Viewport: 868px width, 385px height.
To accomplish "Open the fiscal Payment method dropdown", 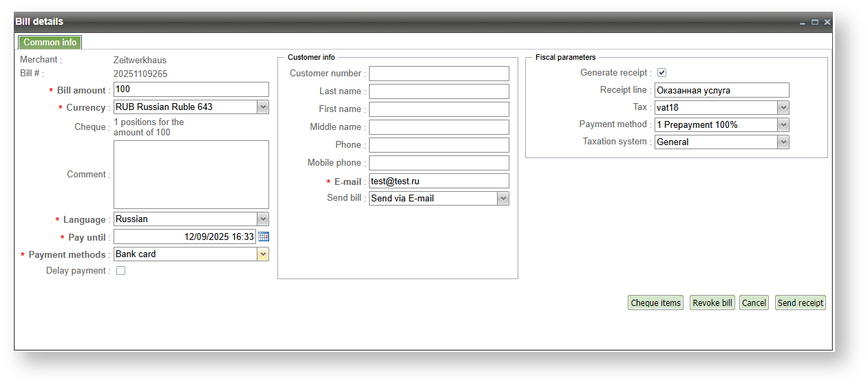I will pyautogui.click(x=783, y=125).
